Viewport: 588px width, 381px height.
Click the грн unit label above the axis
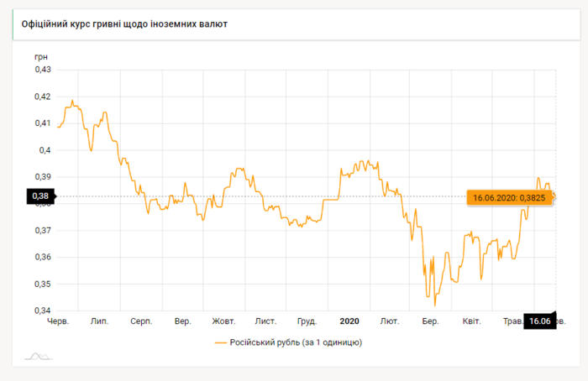41,55
